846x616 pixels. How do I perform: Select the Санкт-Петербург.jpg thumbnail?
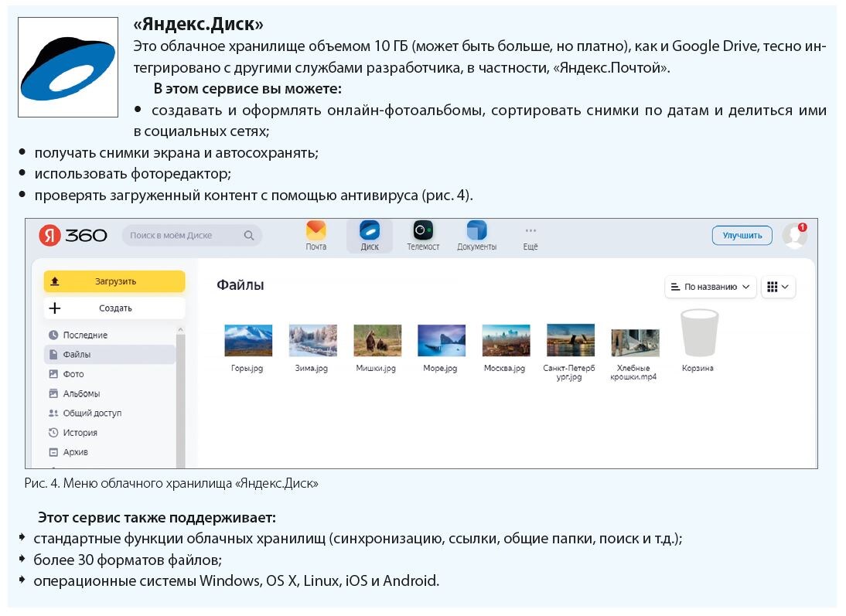[570, 340]
